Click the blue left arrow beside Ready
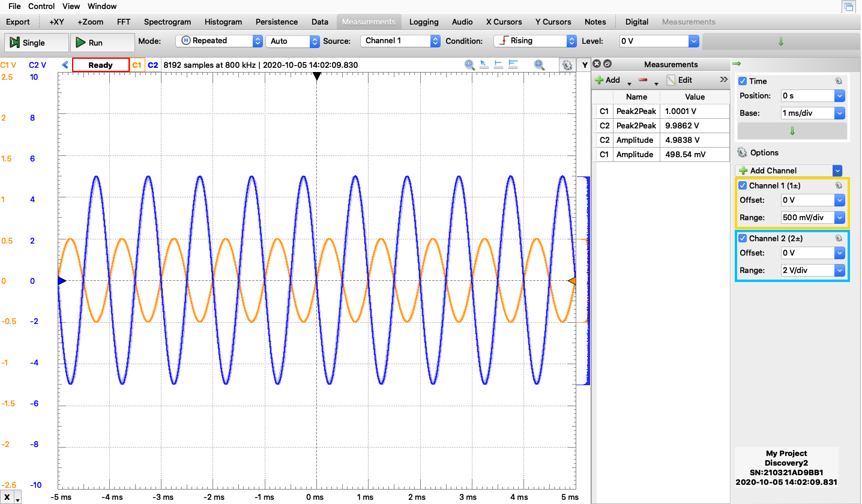This screenshot has height=504, width=862. 65,65
